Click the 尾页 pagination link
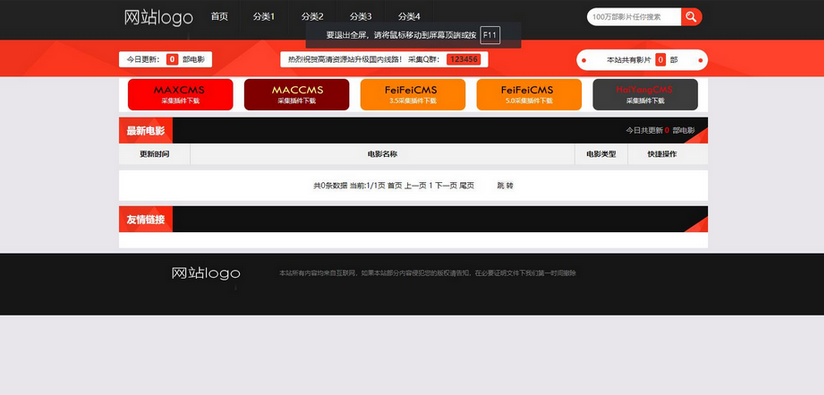The image size is (824, 395). (467, 185)
